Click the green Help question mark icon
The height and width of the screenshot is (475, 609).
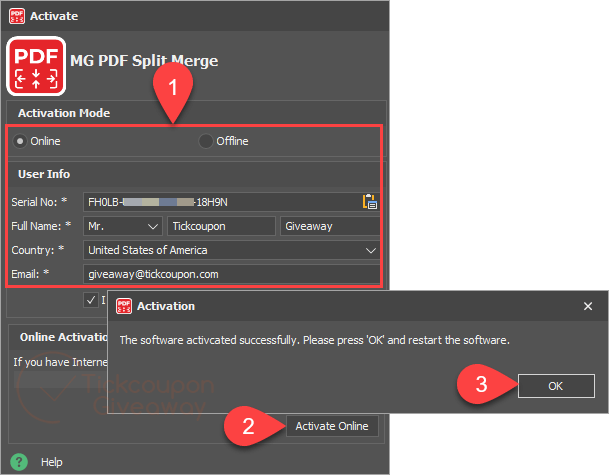click(19, 462)
